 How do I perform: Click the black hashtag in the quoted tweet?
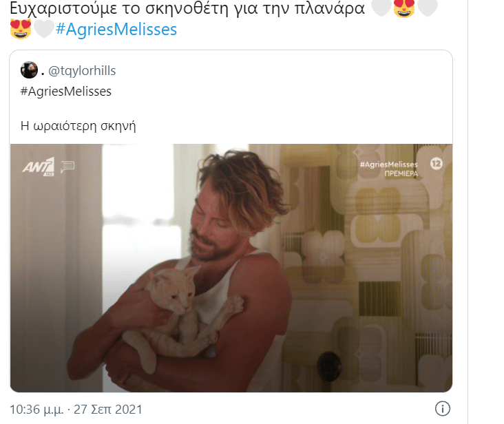point(66,92)
